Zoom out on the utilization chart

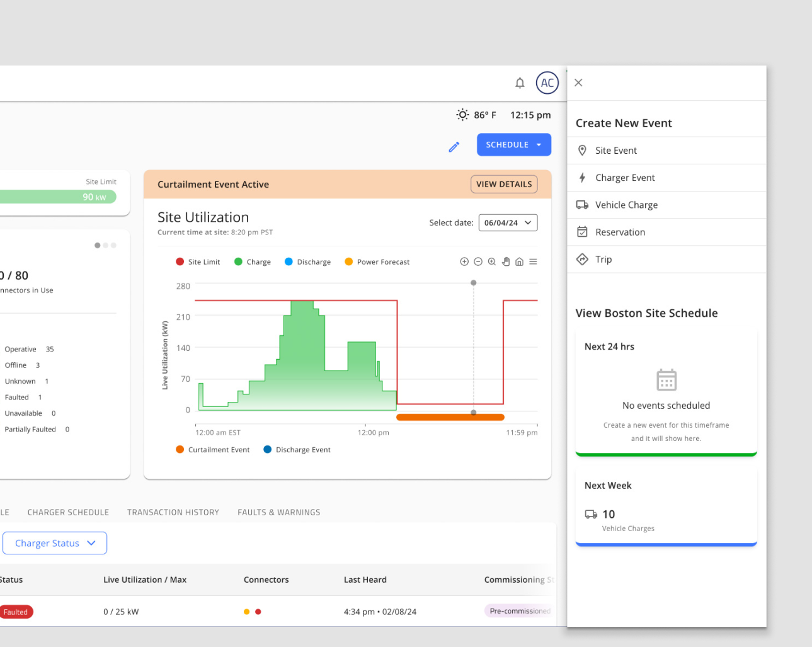click(478, 262)
